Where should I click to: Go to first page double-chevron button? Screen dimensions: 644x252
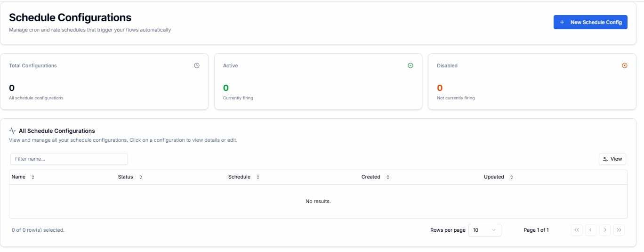click(577, 230)
